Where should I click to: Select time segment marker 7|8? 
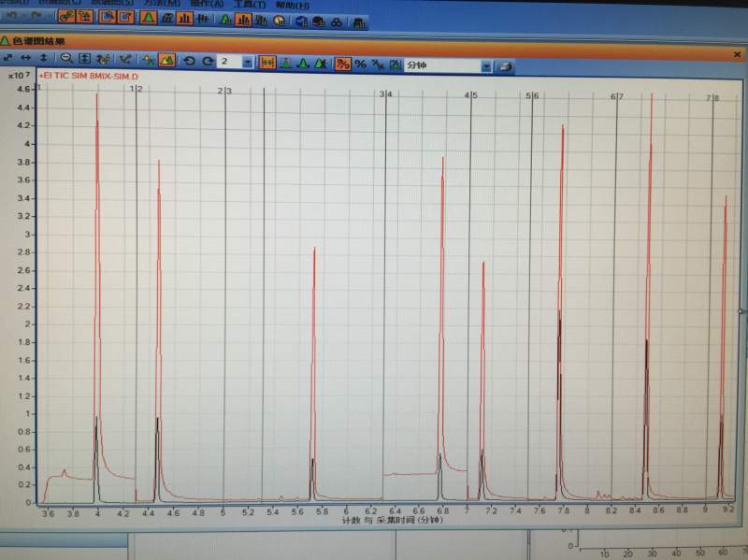tap(712, 98)
